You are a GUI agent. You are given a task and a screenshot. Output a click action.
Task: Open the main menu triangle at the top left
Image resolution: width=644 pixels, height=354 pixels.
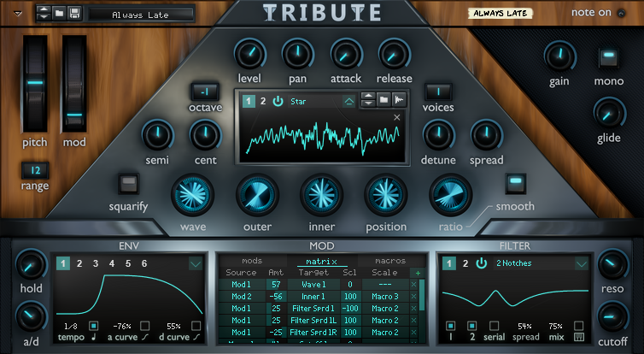tap(18, 14)
